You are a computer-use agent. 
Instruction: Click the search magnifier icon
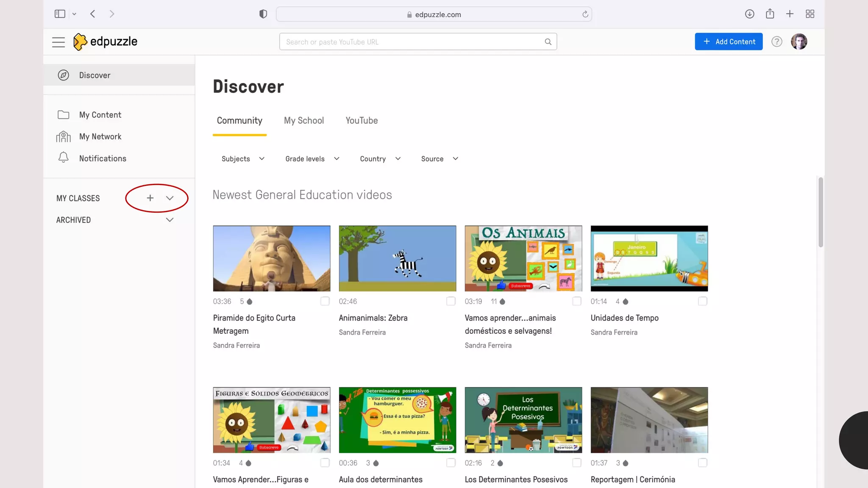coord(548,42)
